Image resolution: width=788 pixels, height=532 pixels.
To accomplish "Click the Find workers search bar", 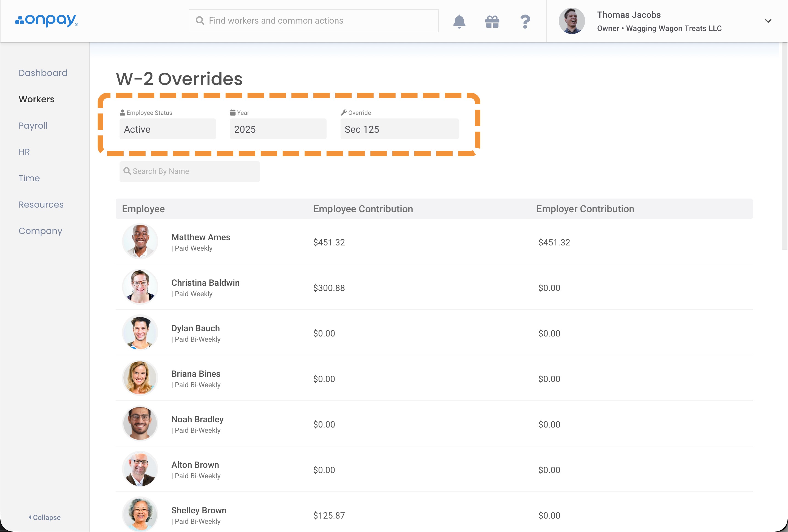I will click(313, 21).
